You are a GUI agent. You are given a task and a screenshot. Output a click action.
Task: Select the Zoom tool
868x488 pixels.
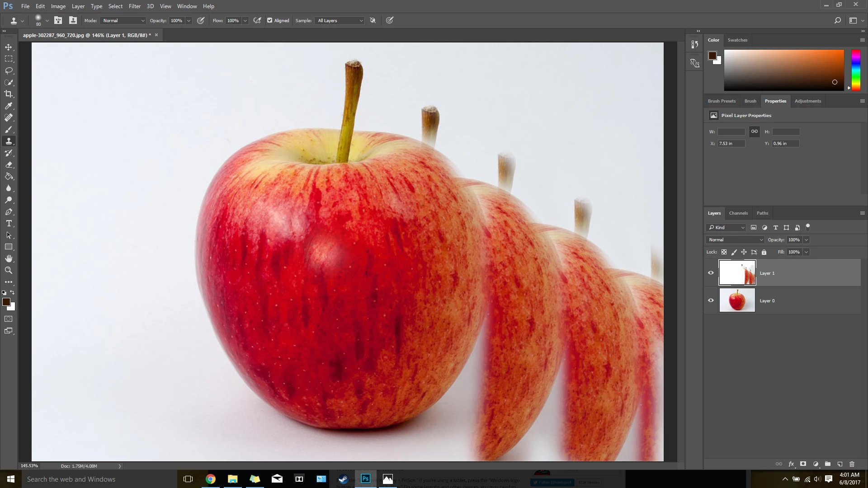[9, 270]
